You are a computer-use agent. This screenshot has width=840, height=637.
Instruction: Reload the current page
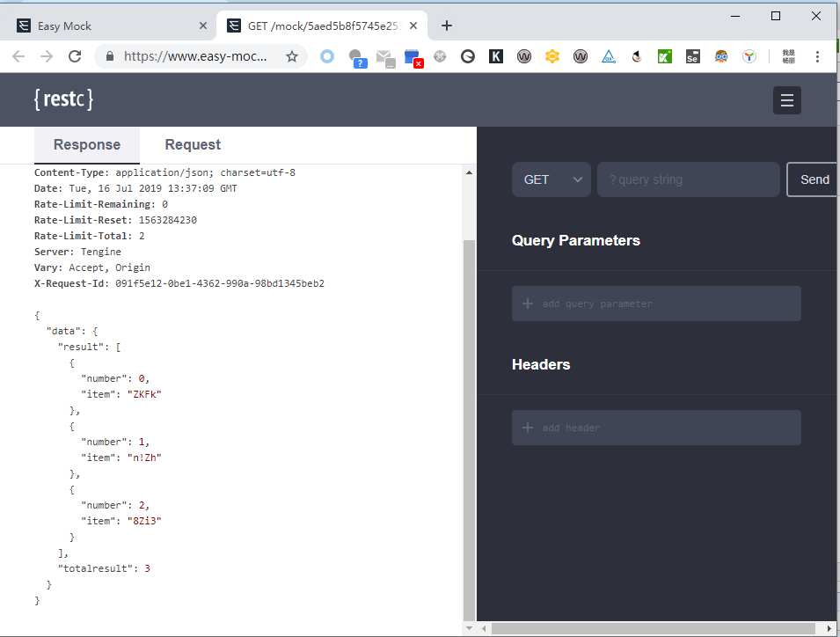point(75,56)
